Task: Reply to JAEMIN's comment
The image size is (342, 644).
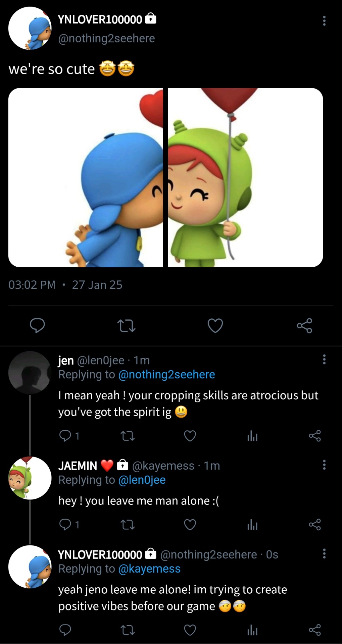Action: pos(65,524)
